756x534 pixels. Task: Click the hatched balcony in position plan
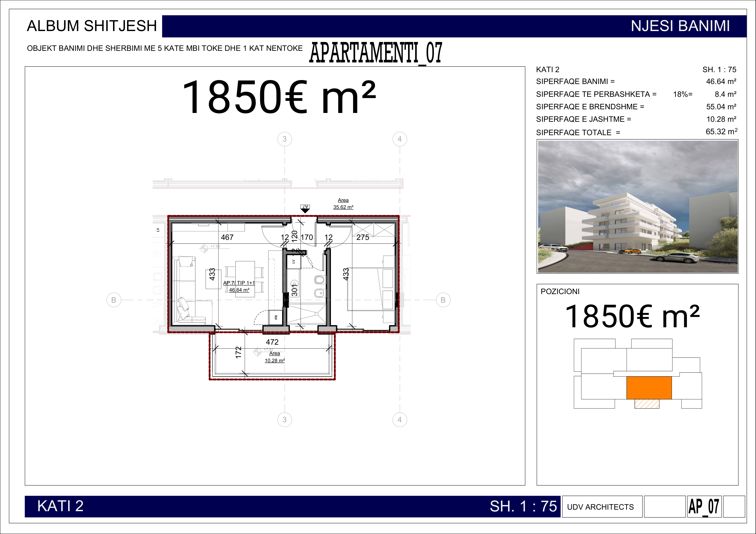647,404
